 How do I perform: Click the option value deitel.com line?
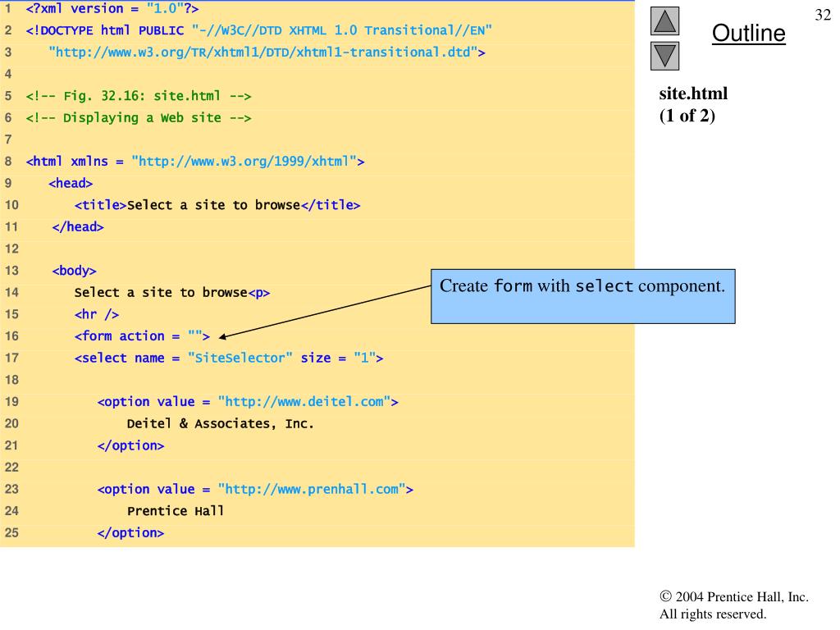click(x=248, y=402)
